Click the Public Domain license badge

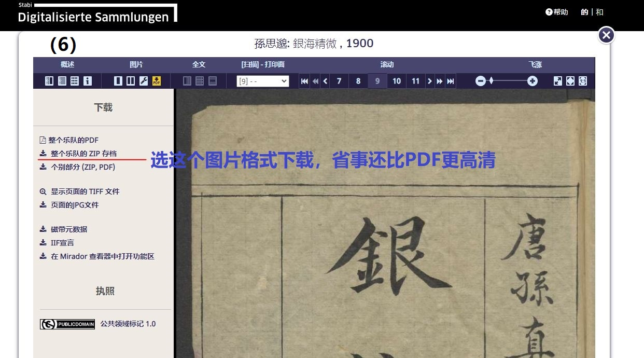67,324
